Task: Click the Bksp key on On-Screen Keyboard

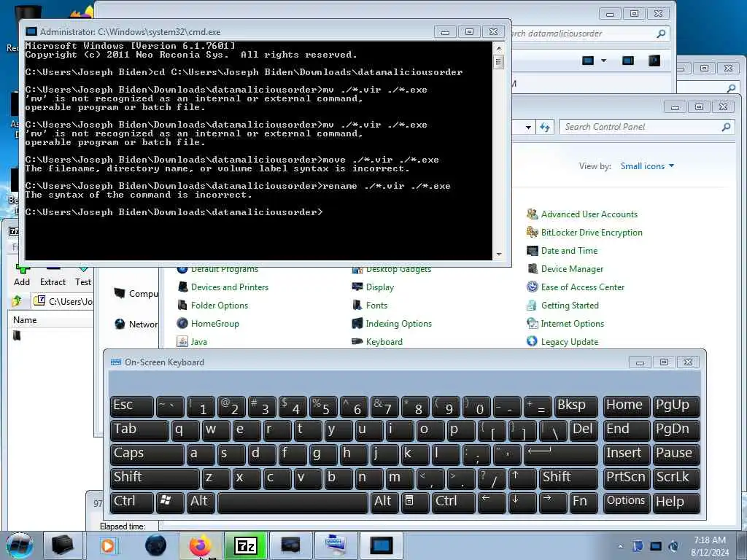Action: (x=576, y=406)
